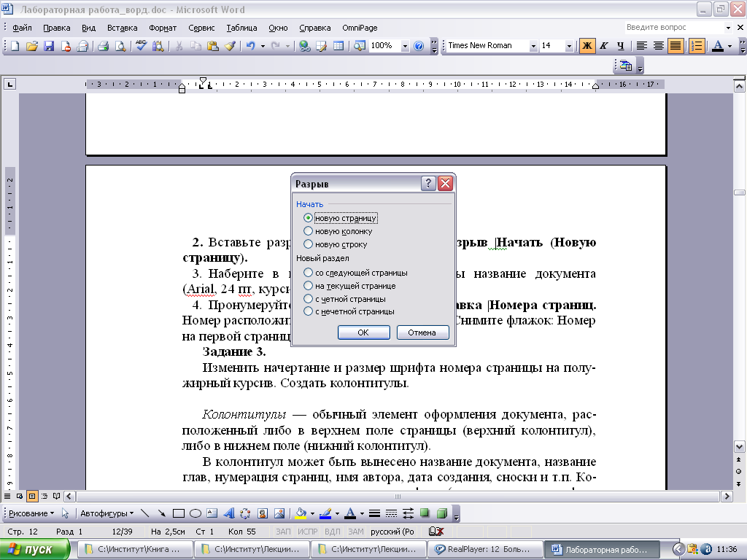Viewport: 747px width, 560px height.
Task: Open Print Preview icon
Action: coord(120,46)
